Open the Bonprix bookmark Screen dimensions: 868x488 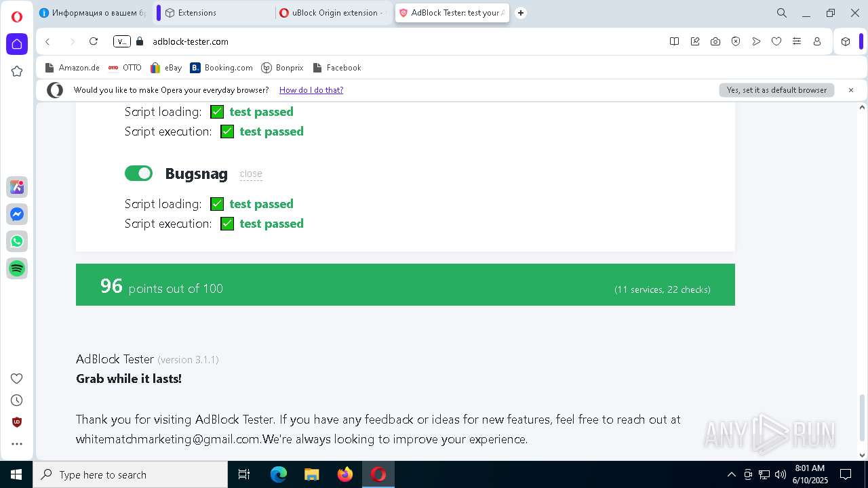click(282, 68)
